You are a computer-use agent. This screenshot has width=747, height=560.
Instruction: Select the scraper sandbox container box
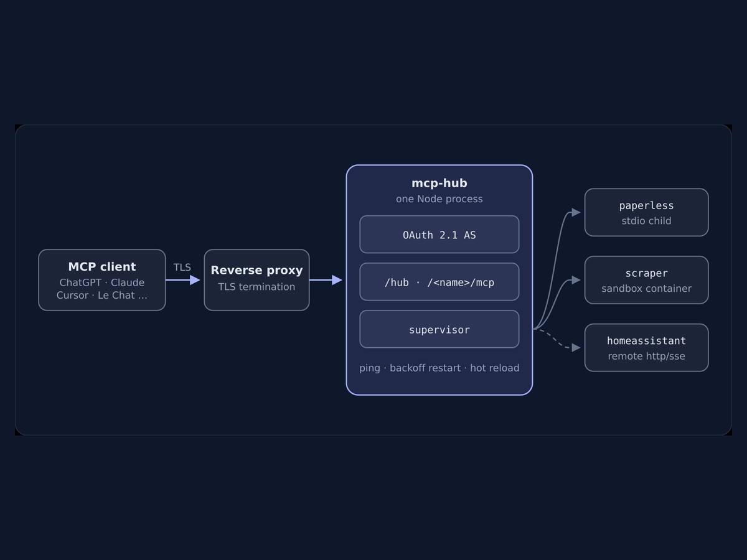tap(647, 280)
